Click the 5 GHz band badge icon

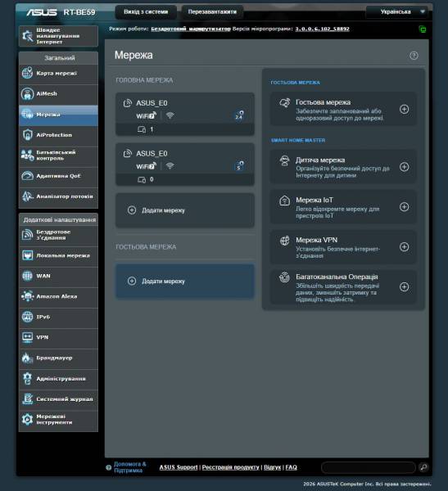(239, 165)
